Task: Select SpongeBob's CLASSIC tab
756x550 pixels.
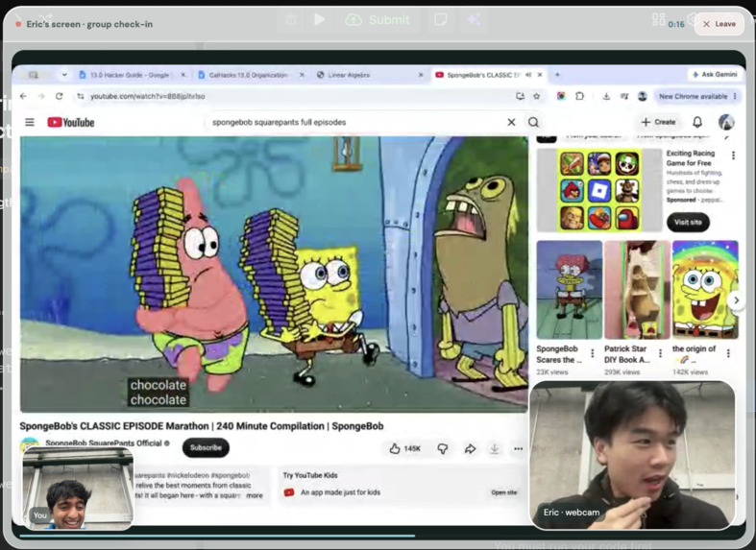Action: click(x=483, y=75)
